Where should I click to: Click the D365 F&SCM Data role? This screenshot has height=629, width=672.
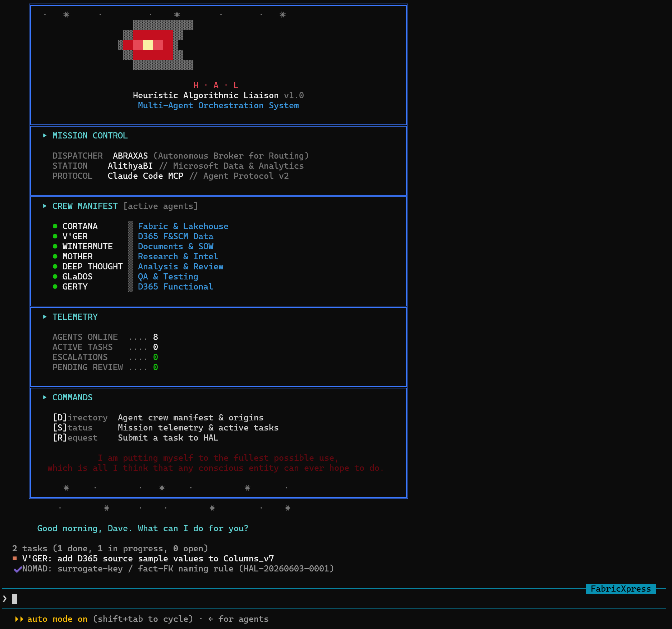(176, 236)
